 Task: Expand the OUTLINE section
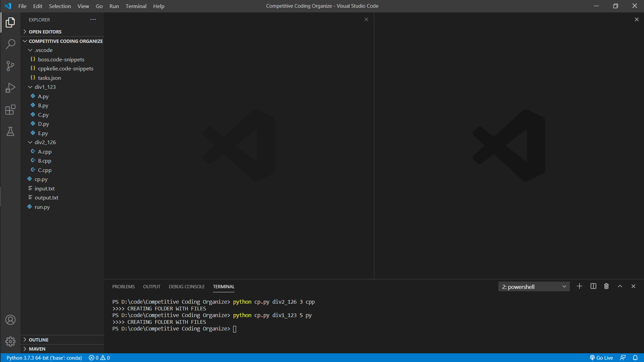62,340
